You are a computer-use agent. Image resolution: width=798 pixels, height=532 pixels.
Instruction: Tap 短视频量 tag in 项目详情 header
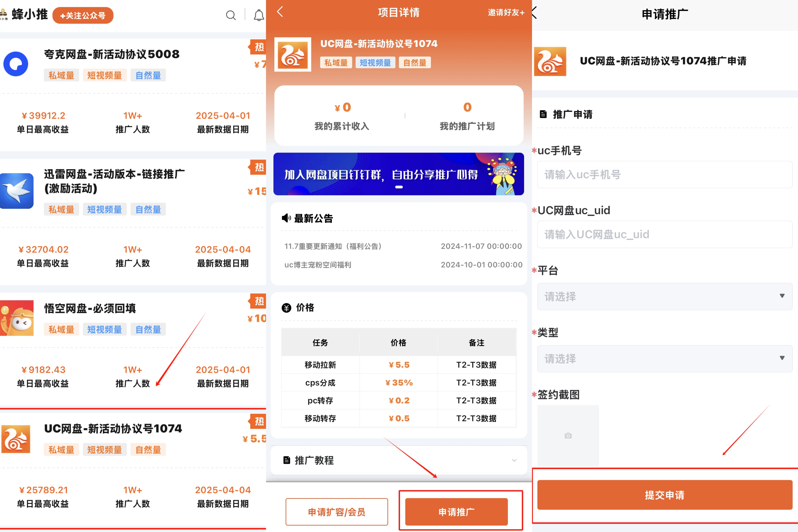(375, 62)
